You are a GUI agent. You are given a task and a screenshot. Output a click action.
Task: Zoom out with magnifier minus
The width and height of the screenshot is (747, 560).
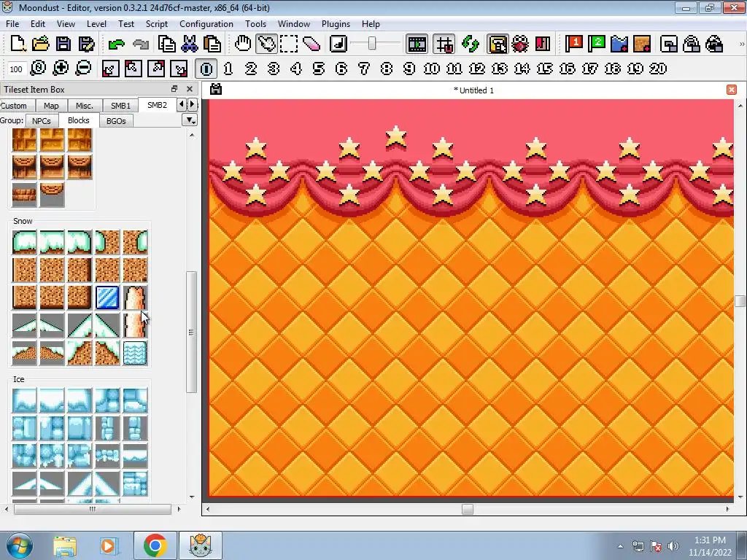83,69
